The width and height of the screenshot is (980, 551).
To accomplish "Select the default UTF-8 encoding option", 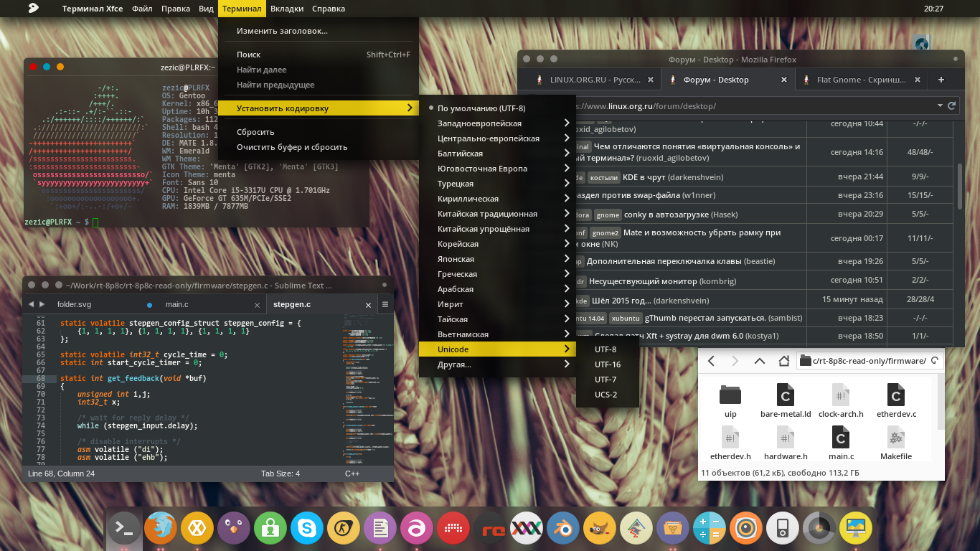I will click(x=481, y=108).
